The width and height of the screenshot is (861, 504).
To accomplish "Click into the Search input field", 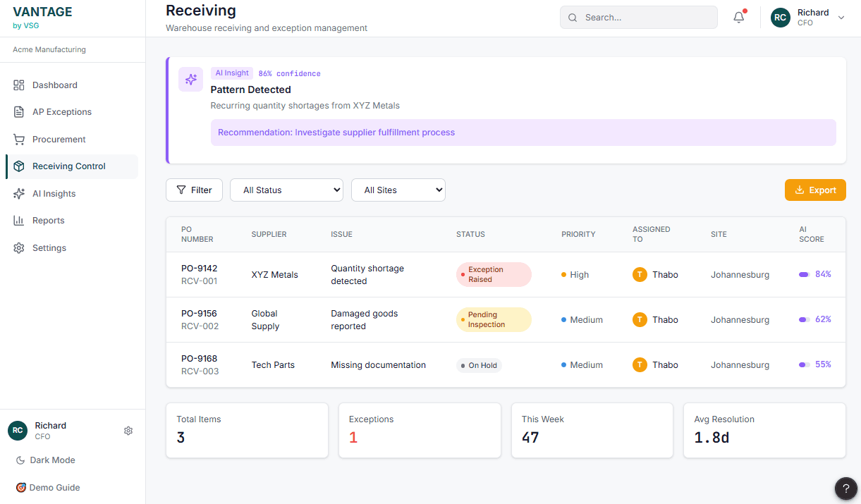I will tap(645, 18).
